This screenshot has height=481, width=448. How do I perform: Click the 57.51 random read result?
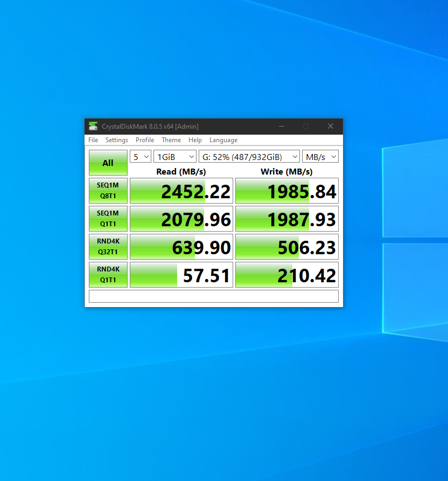pos(181,275)
